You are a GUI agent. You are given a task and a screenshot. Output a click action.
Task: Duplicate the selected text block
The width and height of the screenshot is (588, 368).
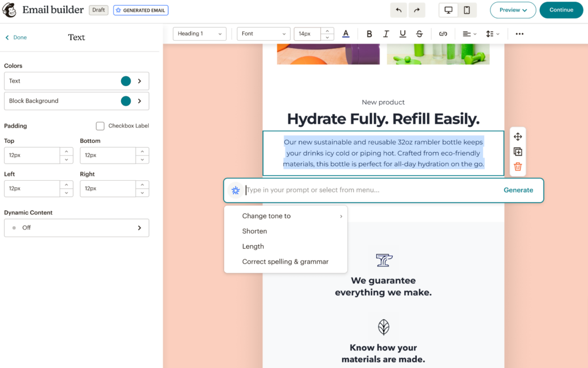518,152
